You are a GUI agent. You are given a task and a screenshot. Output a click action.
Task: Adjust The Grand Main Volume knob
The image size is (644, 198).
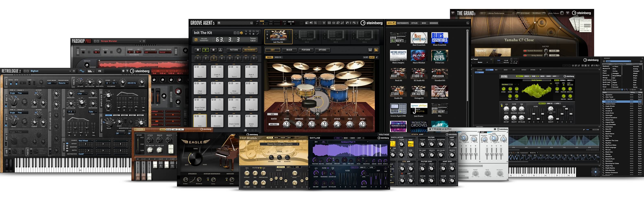(562, 13)
